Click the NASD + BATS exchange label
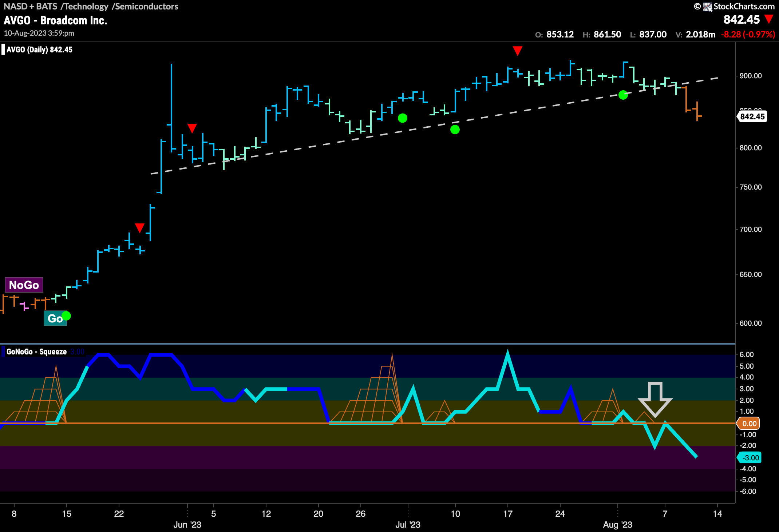This screenshot has height=532, width=779. [31, 6]
